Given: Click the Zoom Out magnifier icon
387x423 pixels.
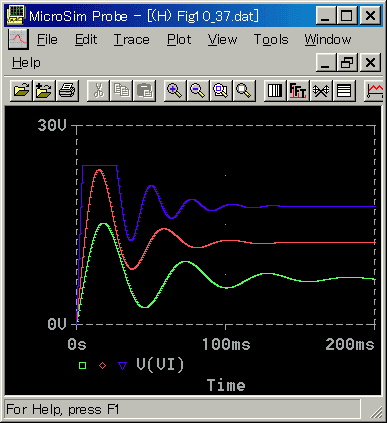Looking at the screenshot, I should [x=198, y=90].
